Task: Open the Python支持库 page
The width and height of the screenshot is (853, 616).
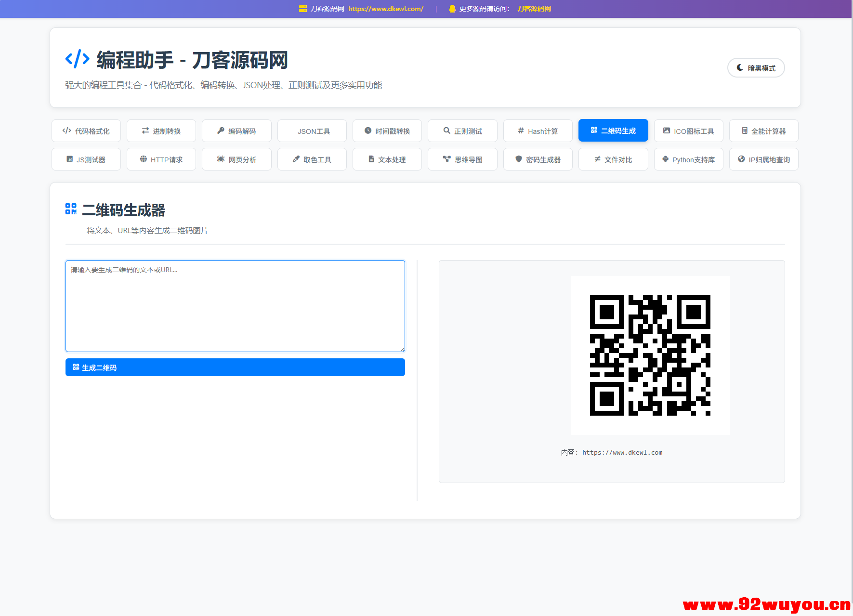Action: [x=688, y=159]
